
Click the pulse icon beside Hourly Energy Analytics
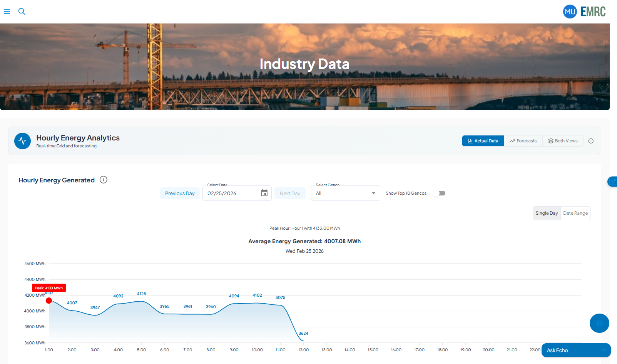tap(22, 141)
